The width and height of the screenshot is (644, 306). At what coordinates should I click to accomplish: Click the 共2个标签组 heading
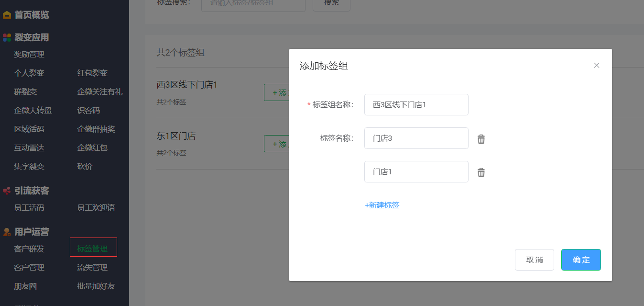click(x=181, y=53)
